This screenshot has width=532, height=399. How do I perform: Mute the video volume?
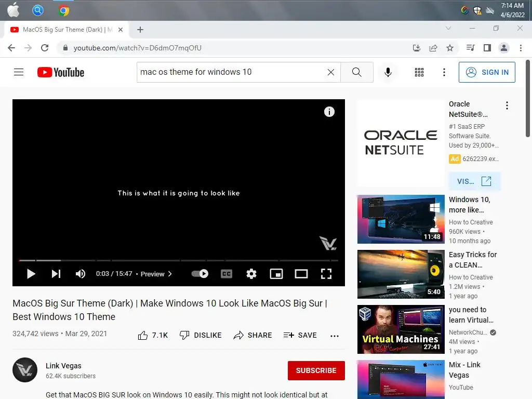pos(81,274)
